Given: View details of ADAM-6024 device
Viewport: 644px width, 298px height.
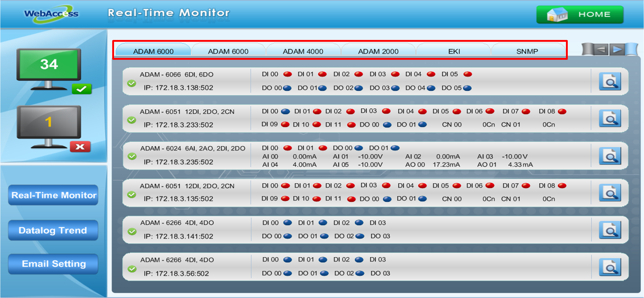Looking at the screenshot, I should 610,156.
